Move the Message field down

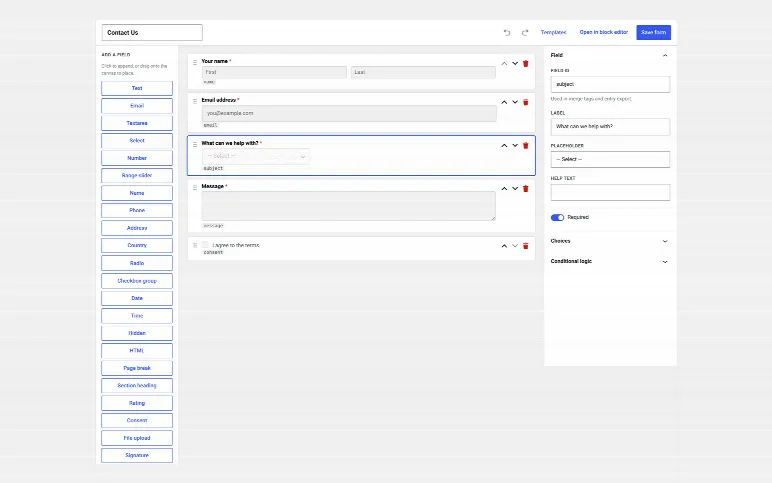515,189
